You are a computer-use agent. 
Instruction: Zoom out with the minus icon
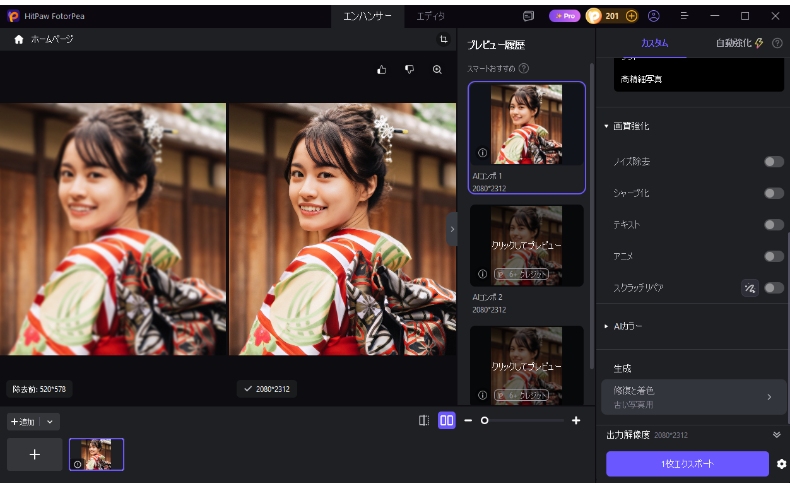[468, 421]
